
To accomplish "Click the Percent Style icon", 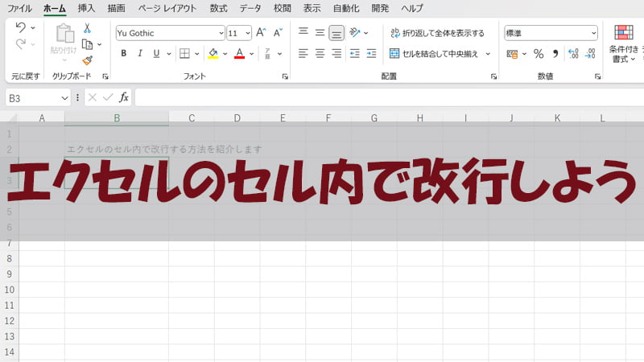I will coord(539,54).
